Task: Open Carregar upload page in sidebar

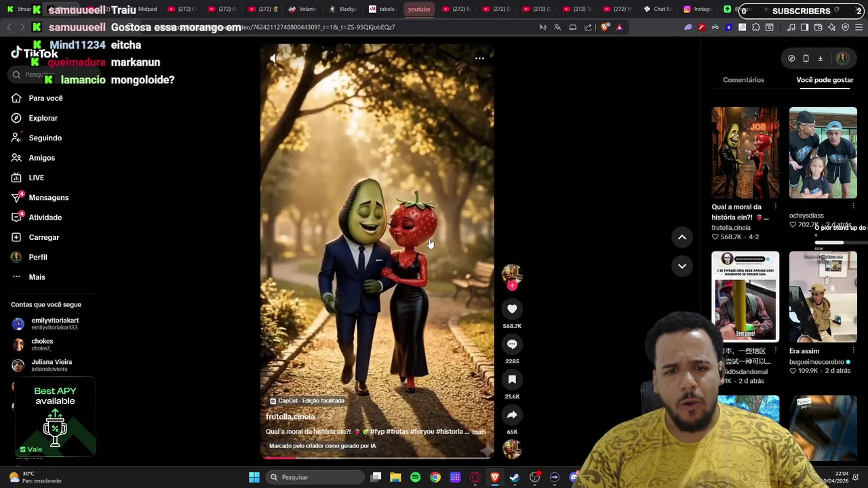Action: (44, 237)
